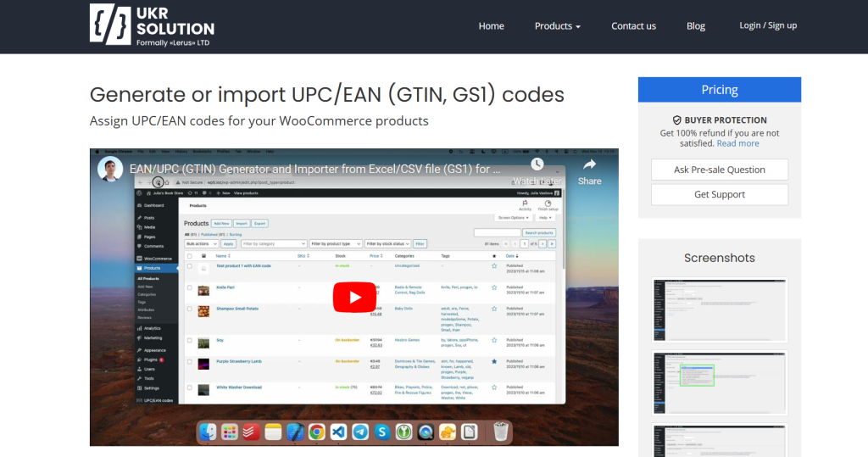
Task: Click the Pricing header bar
Action: tap(719, 90)
